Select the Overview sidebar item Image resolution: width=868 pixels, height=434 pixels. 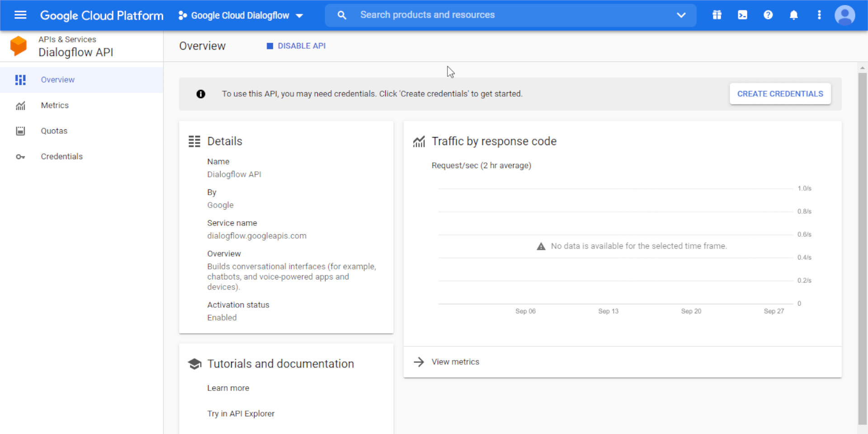[x=58, y=80]
